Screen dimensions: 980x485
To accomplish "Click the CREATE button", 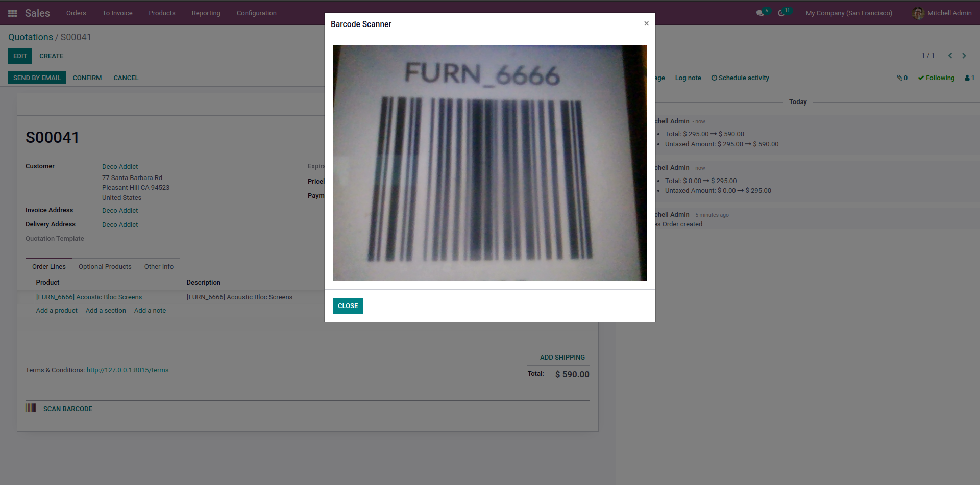I will click(x=52, y=56).
